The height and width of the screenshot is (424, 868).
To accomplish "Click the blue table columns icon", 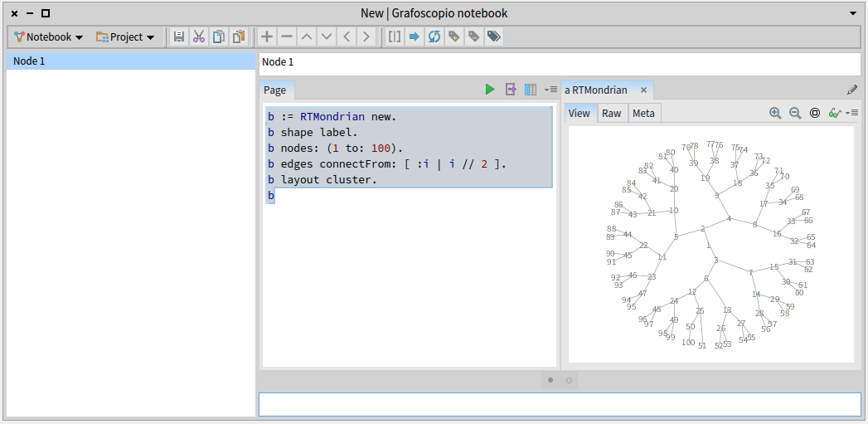I will 531,90.
